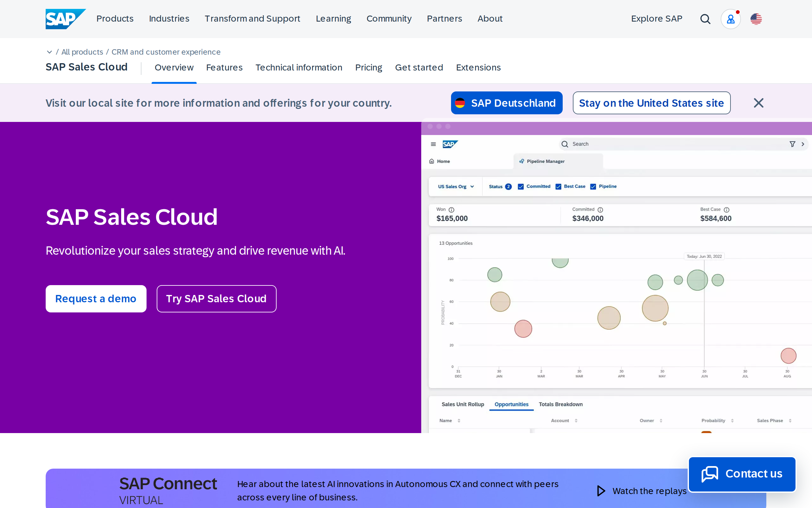Click the hamburger menu in the demo dashboard
The width and height of the screenshot is (812, 508).
click(x=433, y=144)
